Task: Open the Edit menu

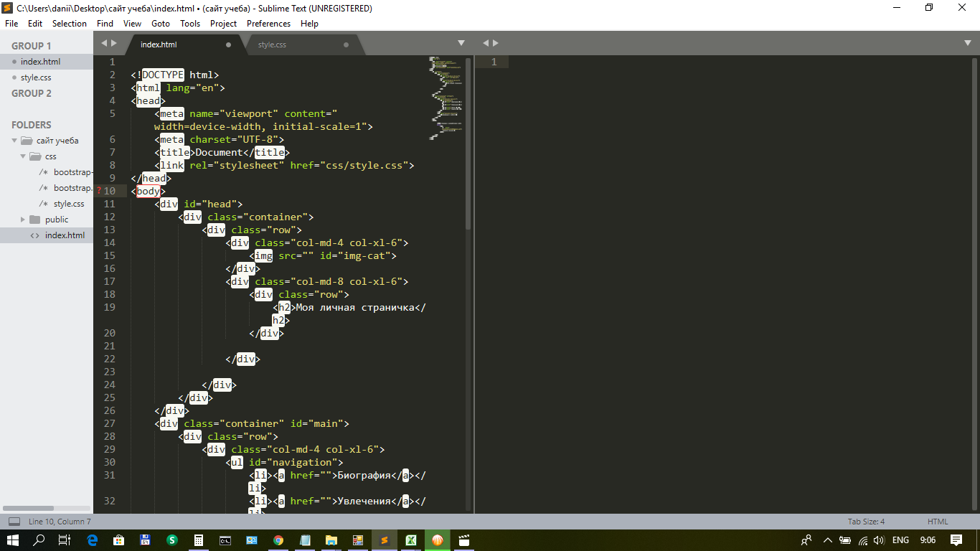Action: 35,23
